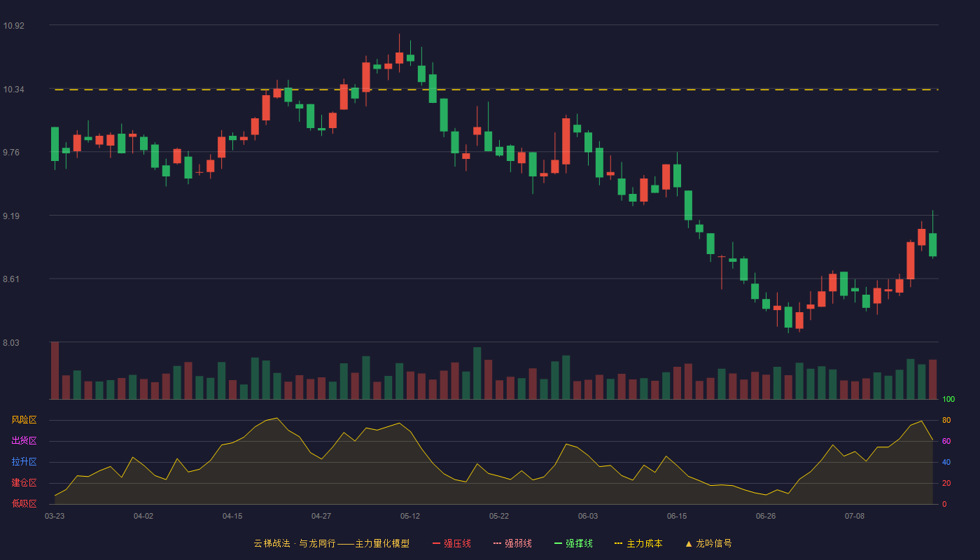Click the tallest first volume bar
The image size is (980, 560).
55,370
